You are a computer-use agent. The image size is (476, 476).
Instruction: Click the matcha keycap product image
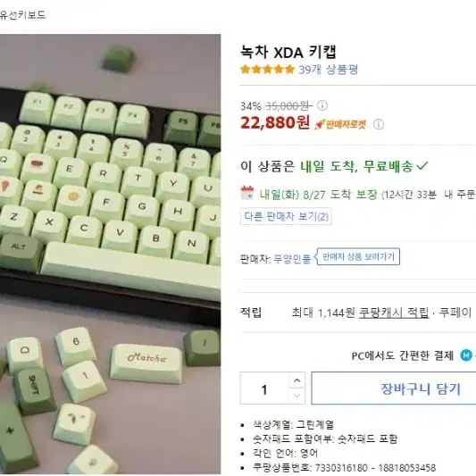(x=110, y=254)
